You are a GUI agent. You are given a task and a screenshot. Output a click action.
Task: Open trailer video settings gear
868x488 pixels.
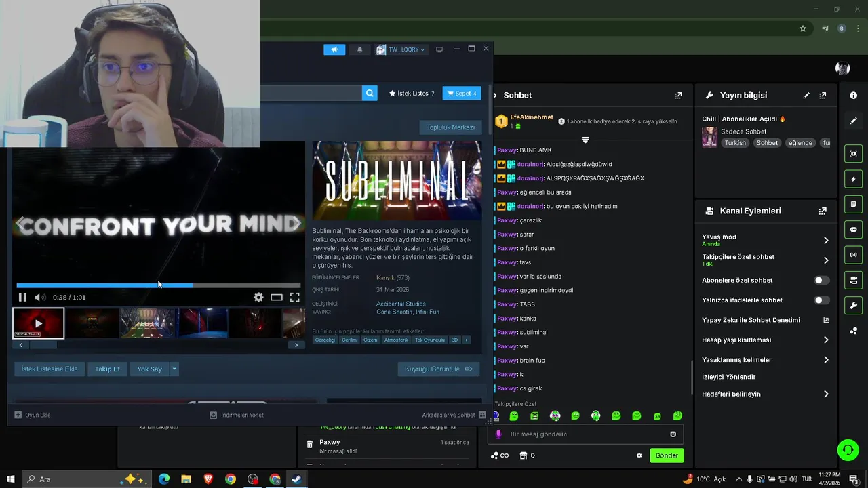(x=258, y=297)
